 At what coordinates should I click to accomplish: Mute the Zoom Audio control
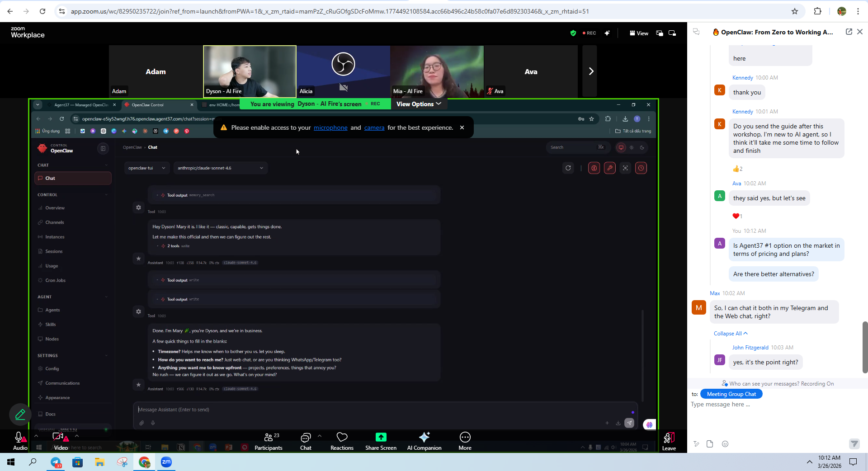(x=20, y=441)
